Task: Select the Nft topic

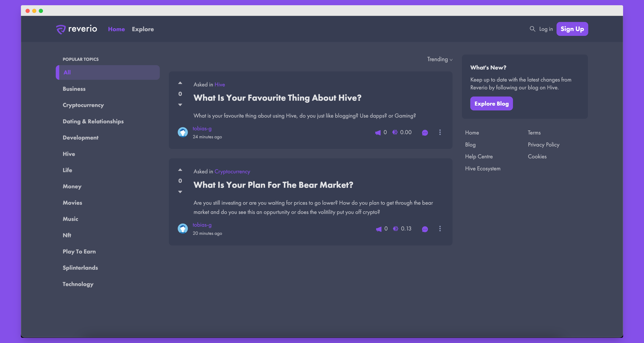Action: (67, 235)
